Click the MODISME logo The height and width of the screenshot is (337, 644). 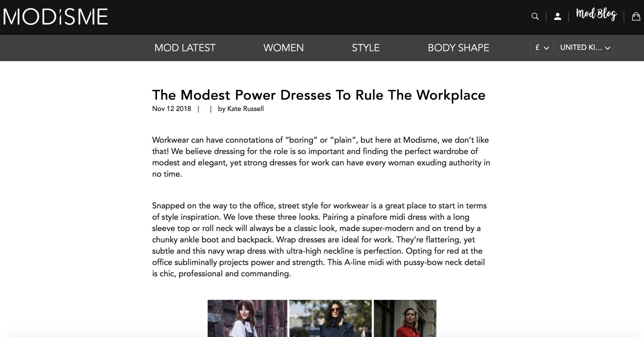tap(56, 17)
